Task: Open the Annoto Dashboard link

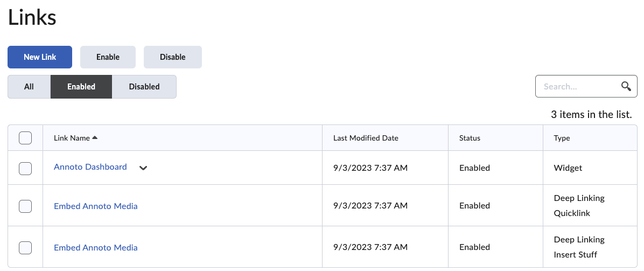Action: [x=90, y=167]
